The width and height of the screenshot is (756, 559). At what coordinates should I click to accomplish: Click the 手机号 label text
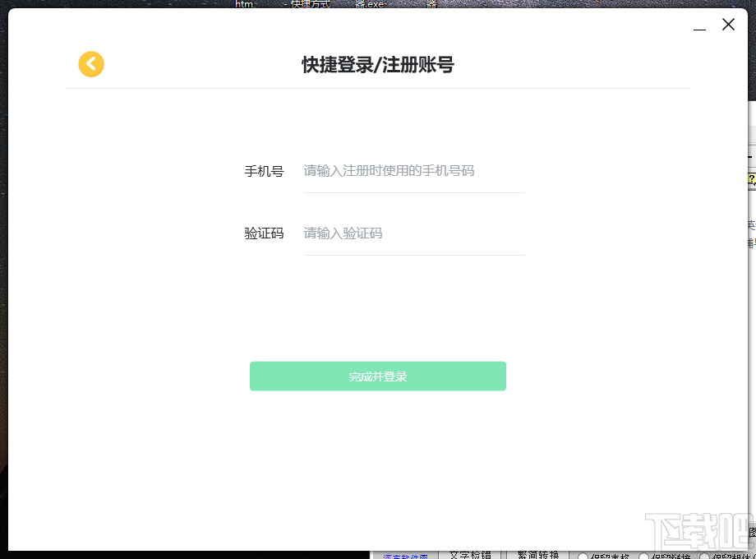[264, 171]
